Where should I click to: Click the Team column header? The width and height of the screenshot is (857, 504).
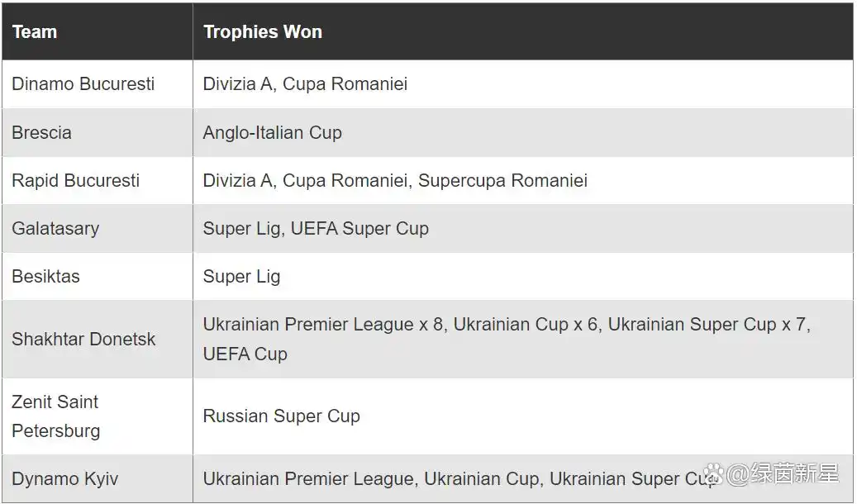click(x=98, y=31)
